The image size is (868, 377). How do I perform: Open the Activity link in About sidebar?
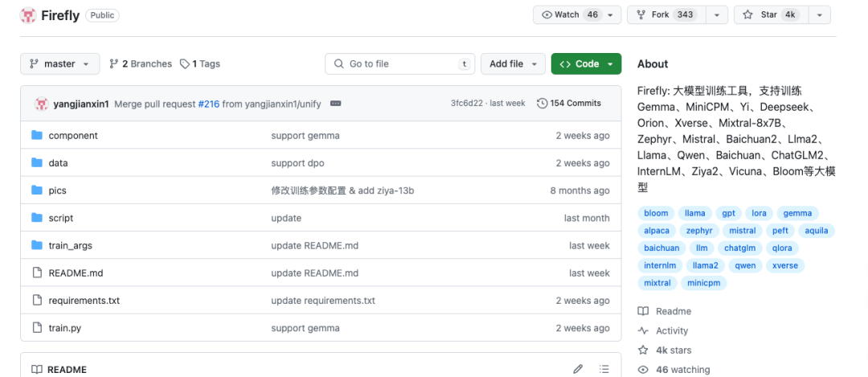click(x=662, y=330)
